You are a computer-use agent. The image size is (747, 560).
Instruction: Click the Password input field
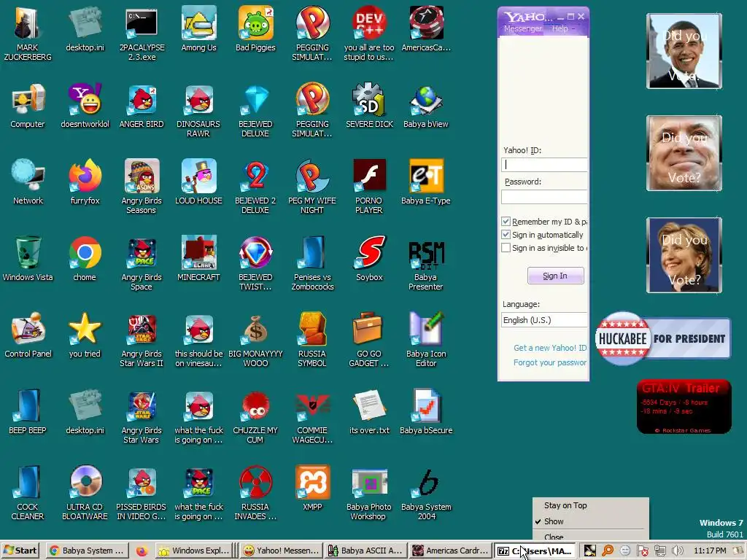pos(544,197)
